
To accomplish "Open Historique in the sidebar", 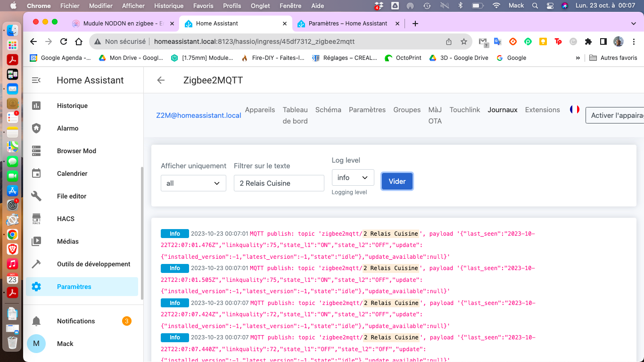I will coord(82,106).
